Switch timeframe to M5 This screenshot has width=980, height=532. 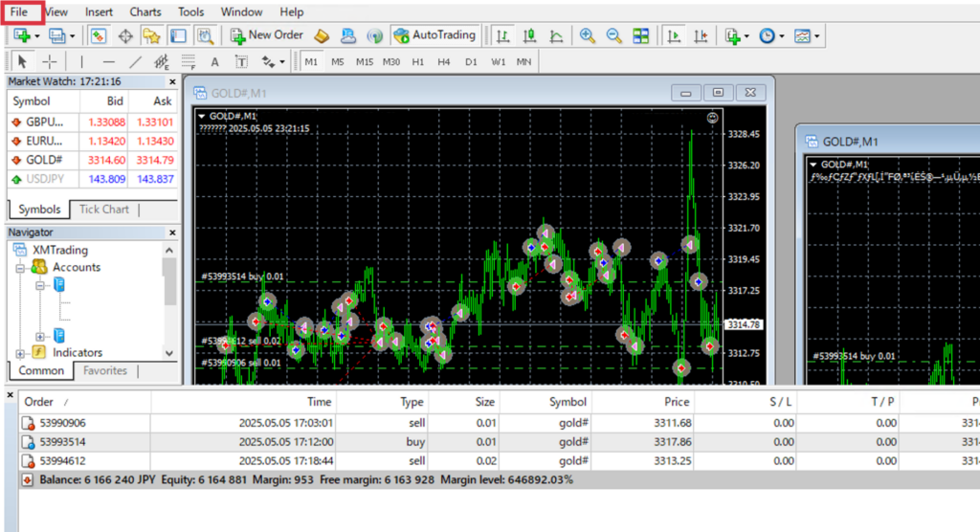[x=338, y=62]
